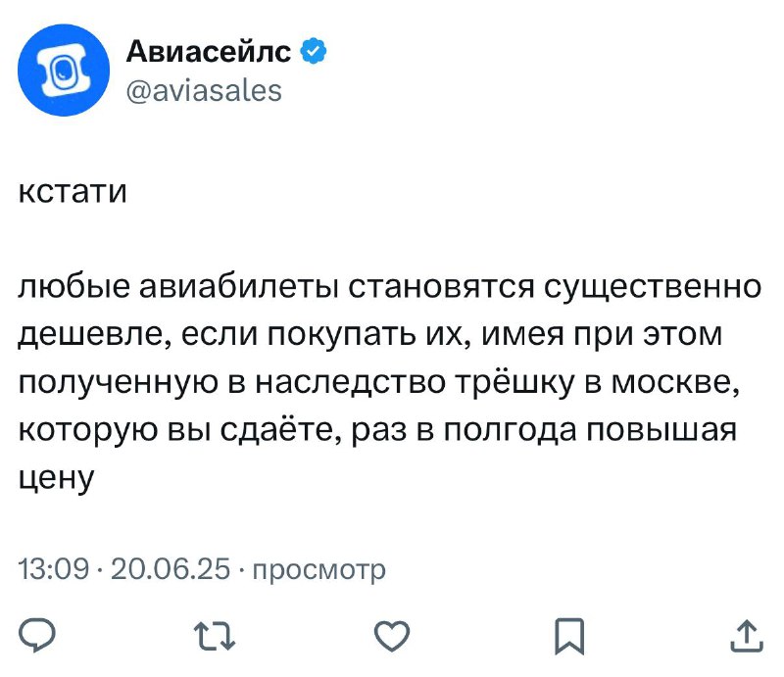Open the reply speech bubble icon

(x=36, y=635)
